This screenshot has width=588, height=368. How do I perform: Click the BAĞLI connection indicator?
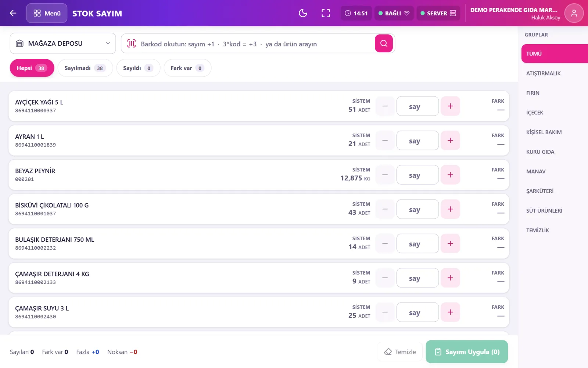[x=394, y=13]
